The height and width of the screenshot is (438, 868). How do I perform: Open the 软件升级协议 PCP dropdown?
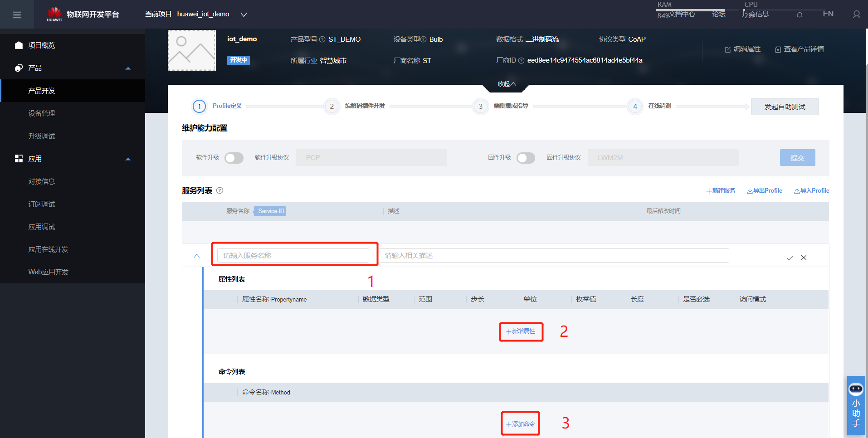point(371,158)
